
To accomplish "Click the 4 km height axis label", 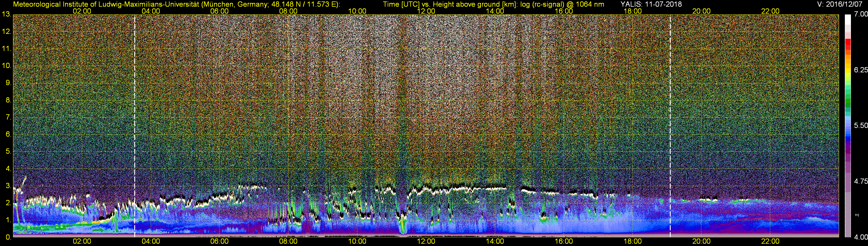I will coord(8,169).
